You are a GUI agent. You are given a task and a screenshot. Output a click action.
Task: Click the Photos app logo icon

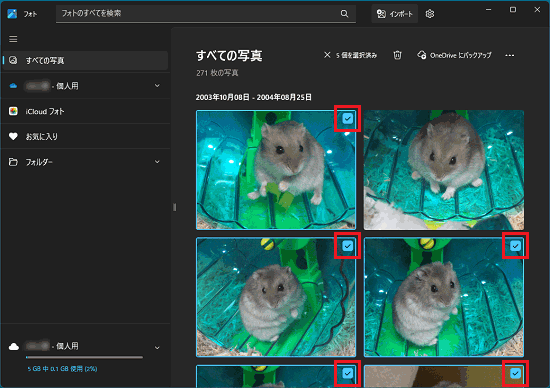coord(12,14)
